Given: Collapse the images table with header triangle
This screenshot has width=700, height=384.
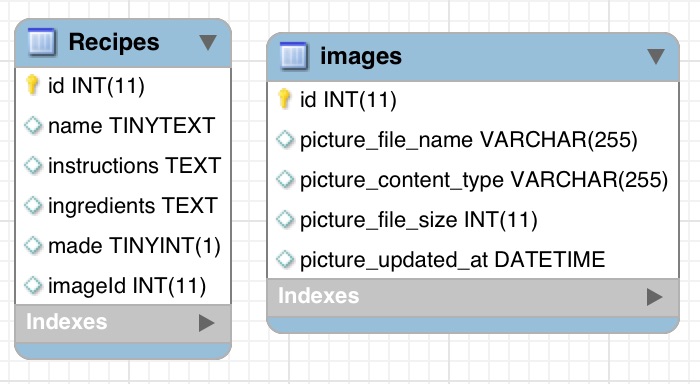Looking at the screenshot, I should 656,56.
